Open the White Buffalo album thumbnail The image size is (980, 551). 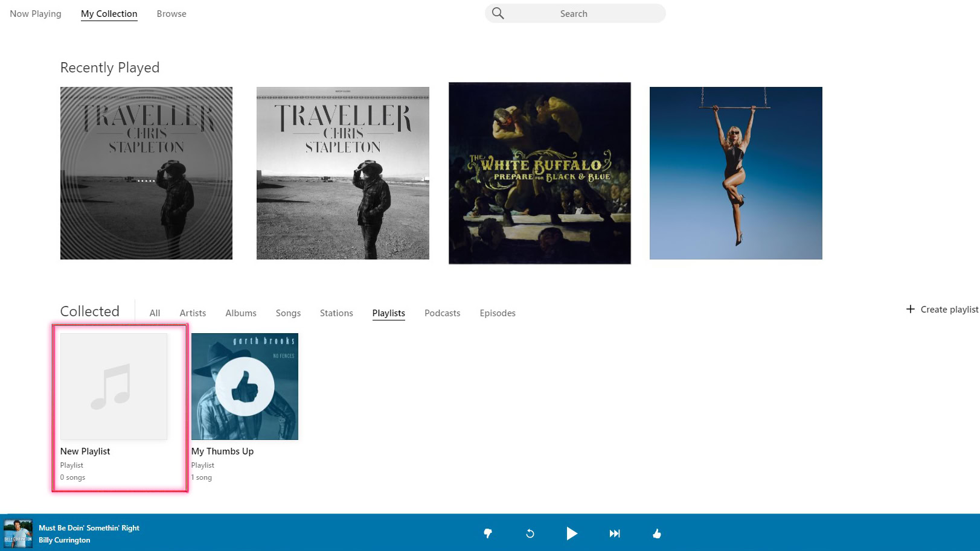pos(540,173)
